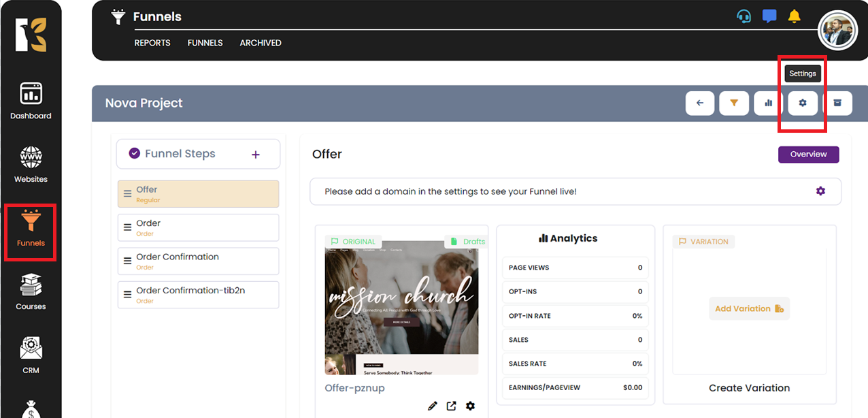
Task: Click the headset support icon
Action: click(744, 16)
